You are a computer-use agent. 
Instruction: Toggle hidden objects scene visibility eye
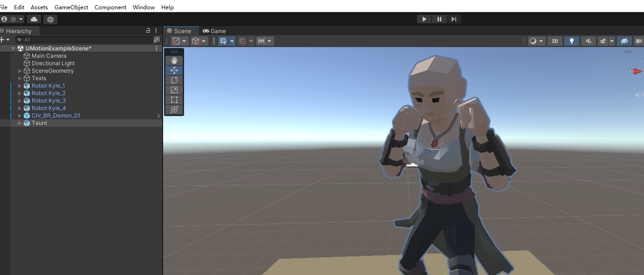pos(624,41)
